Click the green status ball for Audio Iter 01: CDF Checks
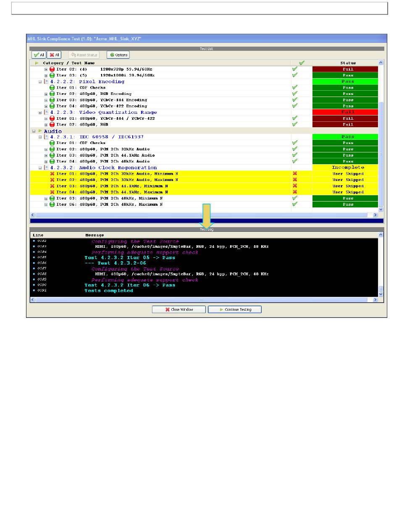Screen dimensions: 399x532 pyautogui.click(x=52, y=143)
